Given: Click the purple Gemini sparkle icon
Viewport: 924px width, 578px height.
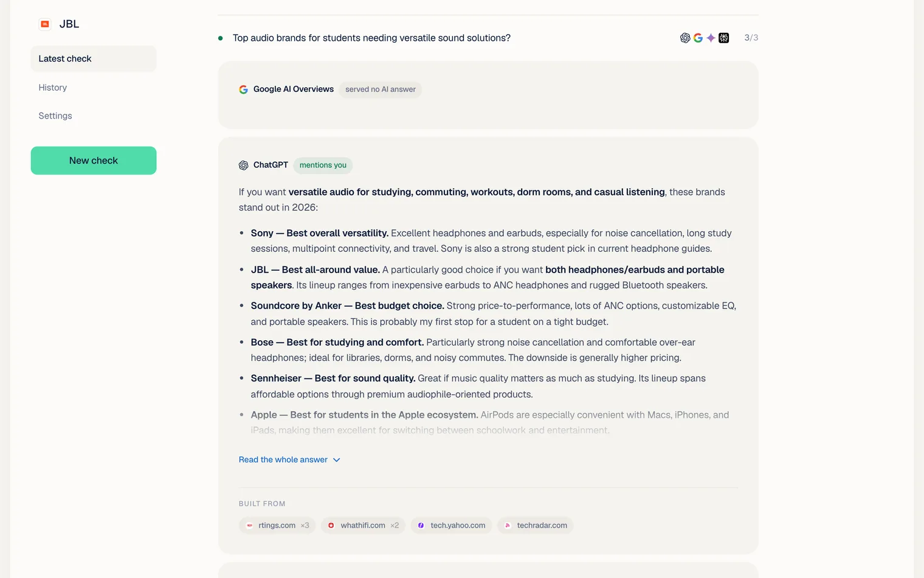Looking at the screenshot, I should [711, 38].
